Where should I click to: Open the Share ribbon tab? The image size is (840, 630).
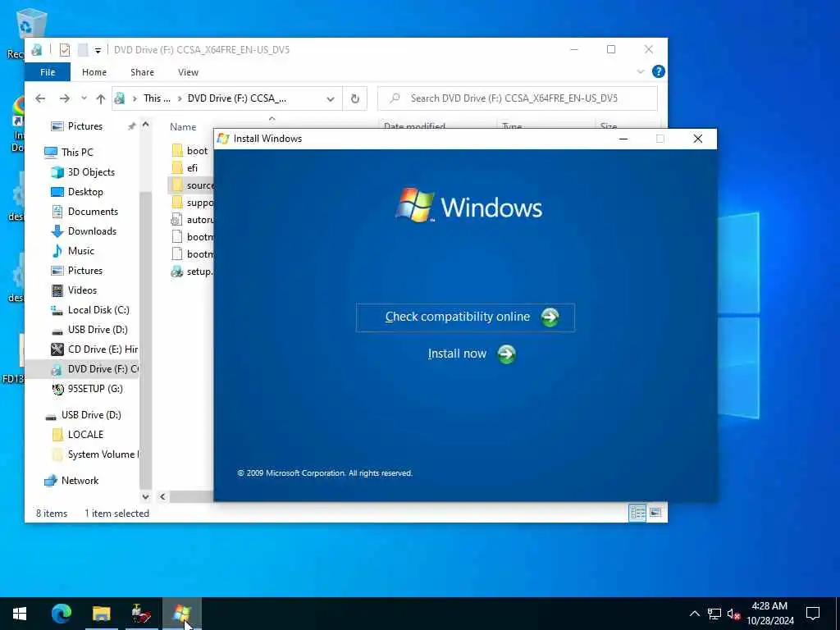142,72
